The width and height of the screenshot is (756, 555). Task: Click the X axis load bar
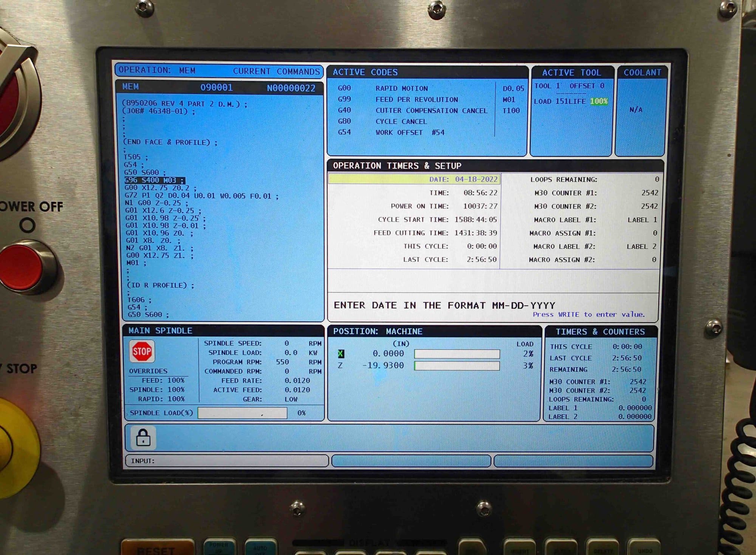coord(457,354)
